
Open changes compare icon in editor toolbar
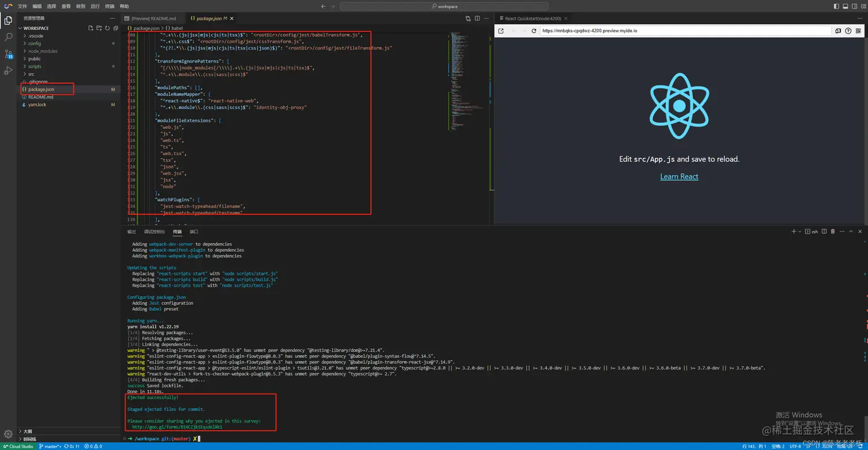click(x=468, y=18)
